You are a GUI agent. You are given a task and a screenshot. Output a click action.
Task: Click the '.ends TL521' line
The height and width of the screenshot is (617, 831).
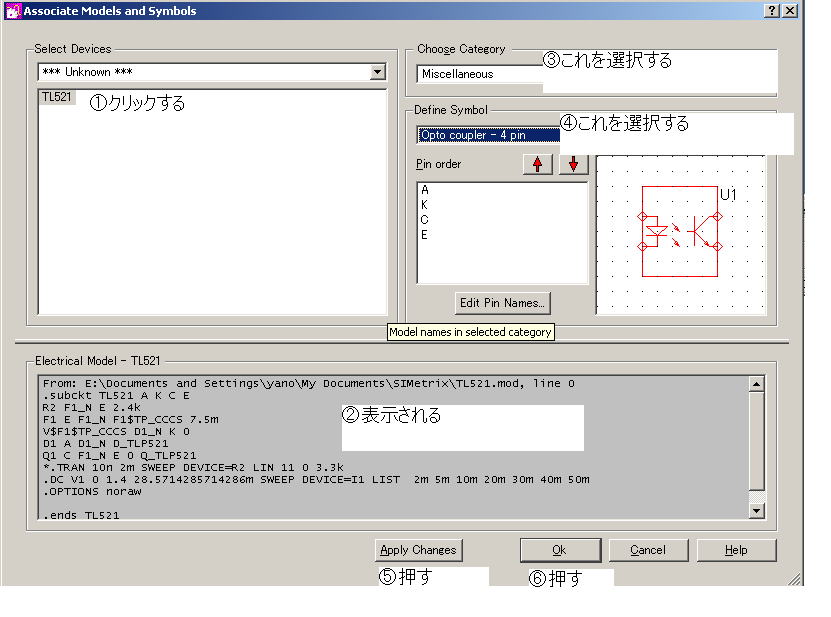point(81,515)
